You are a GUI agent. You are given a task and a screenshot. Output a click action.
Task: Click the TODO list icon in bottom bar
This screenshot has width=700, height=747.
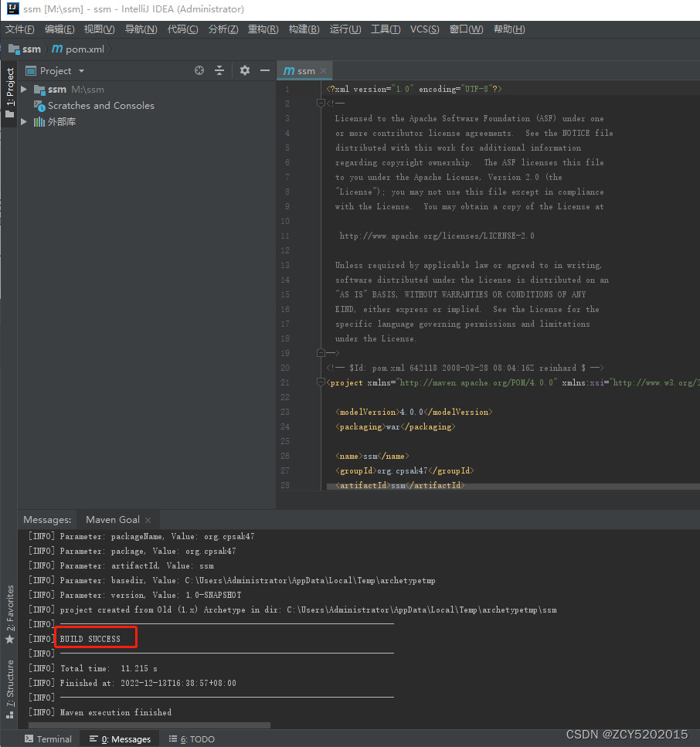tap(173, 739)
